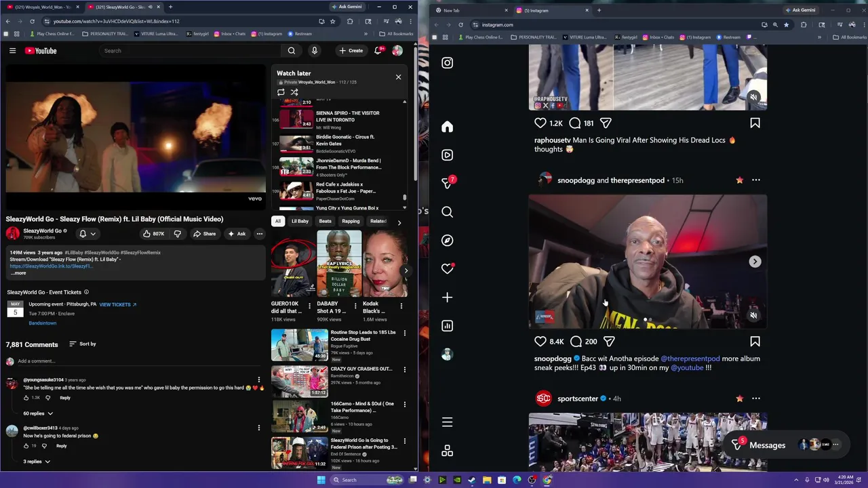Viewport: 868px width, 488px height.
Task: Click YouTube search input field
Action: [190, 51]
